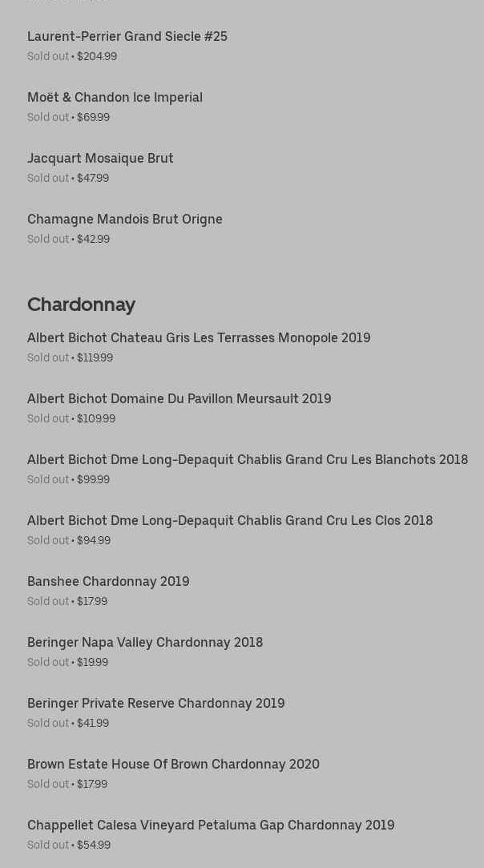Select Moët & Chandon Ice Imperial

(115, 97)
